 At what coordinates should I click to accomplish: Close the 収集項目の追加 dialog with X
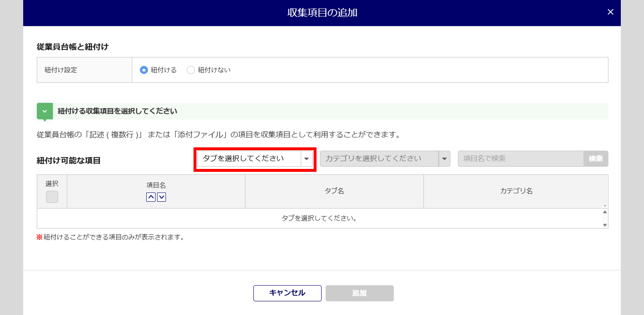610,12
